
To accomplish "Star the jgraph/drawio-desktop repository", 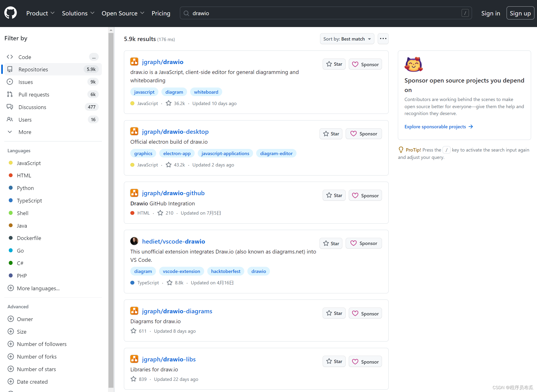I will pyautogui.click(x=331, y=134).
